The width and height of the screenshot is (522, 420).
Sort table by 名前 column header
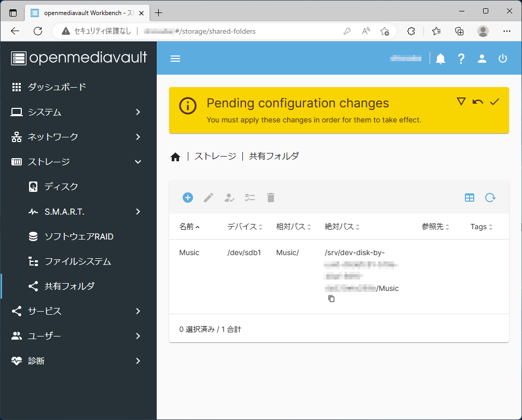(186, 227)
